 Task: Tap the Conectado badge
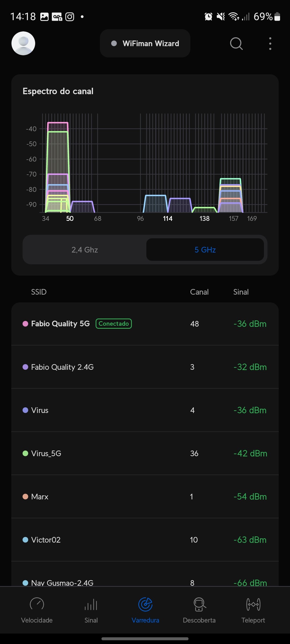[x=114, y=324]
